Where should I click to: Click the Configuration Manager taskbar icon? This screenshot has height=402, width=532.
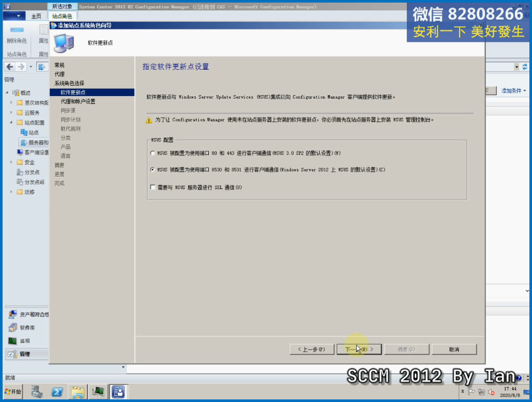(118, 392)
